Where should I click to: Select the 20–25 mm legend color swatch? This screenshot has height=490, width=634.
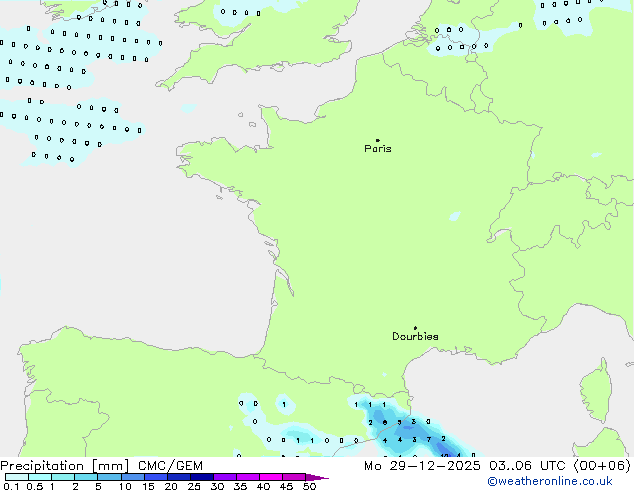(179, 477)
